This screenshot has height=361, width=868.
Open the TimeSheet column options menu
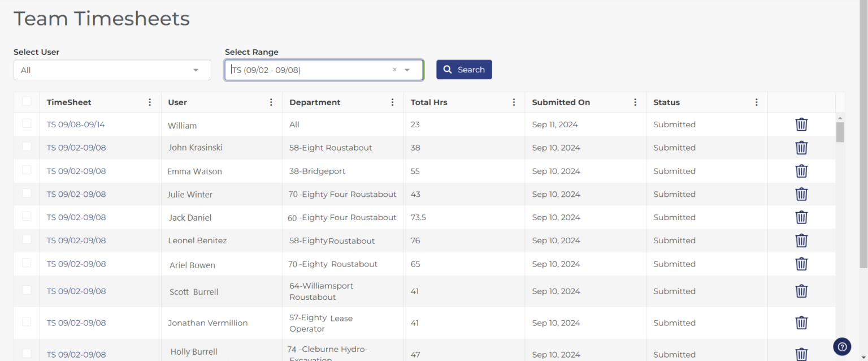pos(149,102)
